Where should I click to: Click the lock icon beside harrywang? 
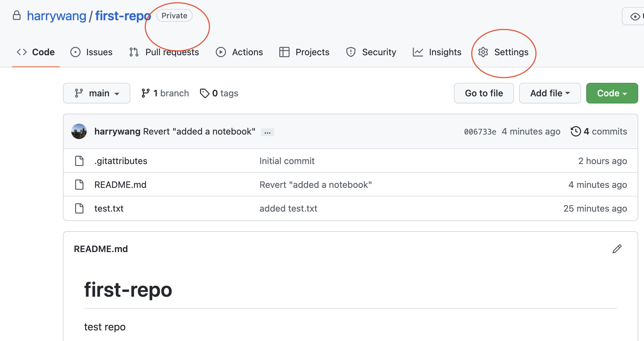(17, 15)
